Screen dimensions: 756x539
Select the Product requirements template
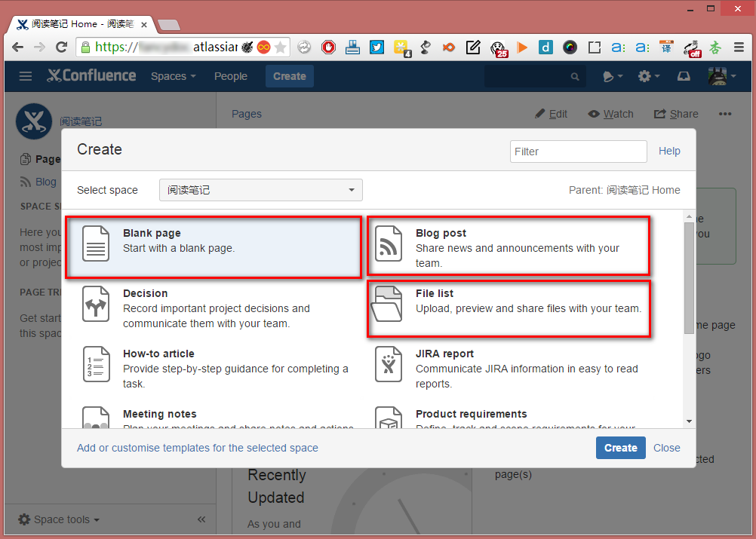point(509,416)
